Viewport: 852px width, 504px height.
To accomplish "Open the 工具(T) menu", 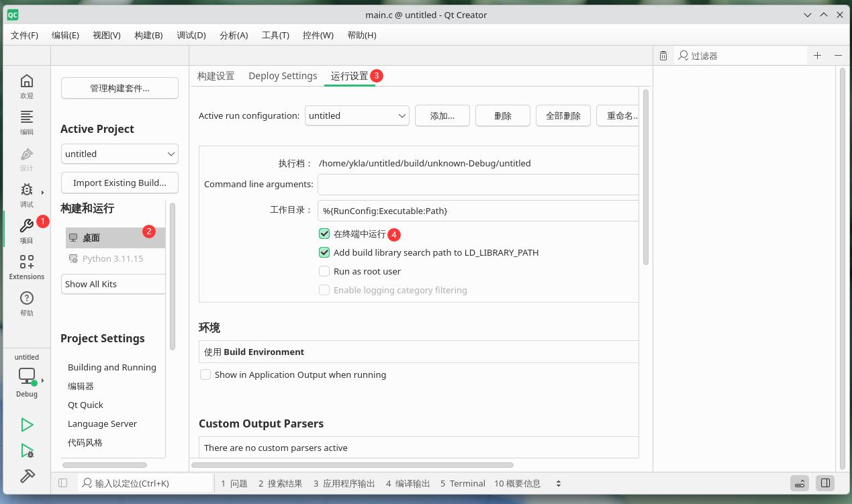I will [275, 35].
